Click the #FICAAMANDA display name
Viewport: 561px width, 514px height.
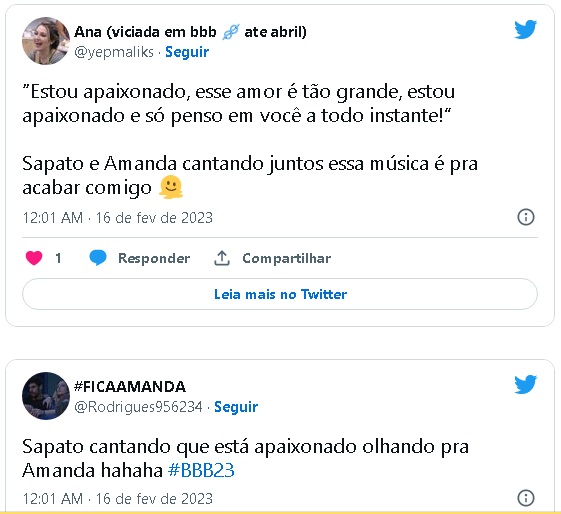[130, 387]
